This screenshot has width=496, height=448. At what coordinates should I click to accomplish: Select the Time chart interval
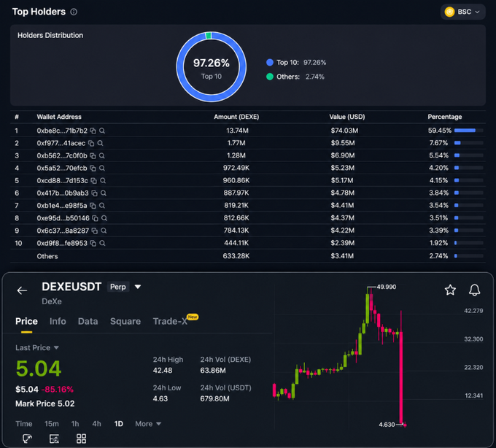(x=24, y=424)
